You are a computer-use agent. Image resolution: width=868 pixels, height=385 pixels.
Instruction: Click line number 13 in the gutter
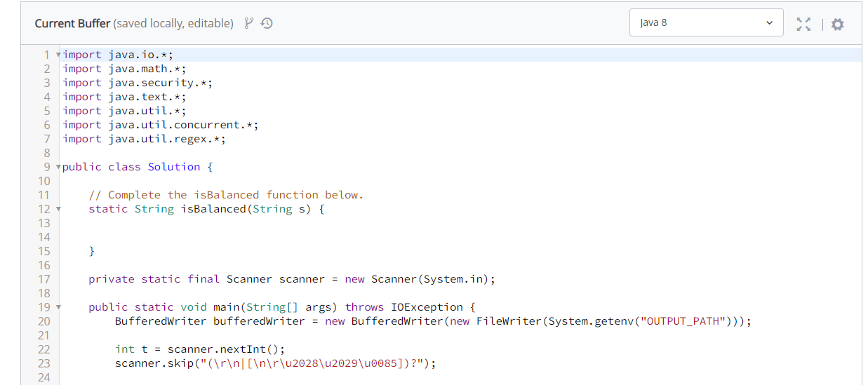[44, 223]
